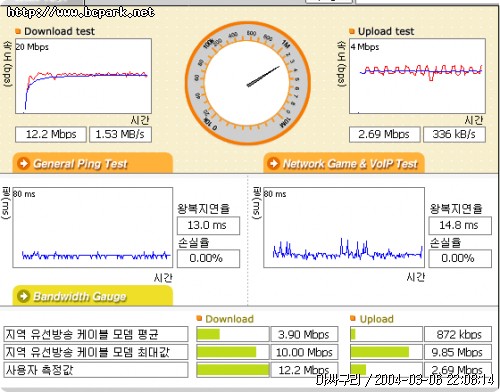Viewport: 500px width, 392px height.
Task: Open the General Ping Test tab
Action: point(93,163)
